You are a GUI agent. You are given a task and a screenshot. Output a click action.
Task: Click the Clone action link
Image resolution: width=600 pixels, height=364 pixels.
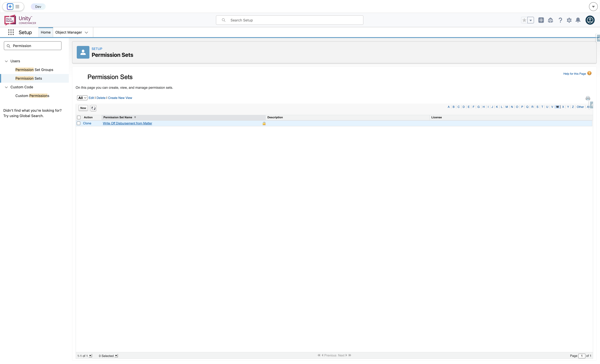pyautogui.click(x=87, y=123)
